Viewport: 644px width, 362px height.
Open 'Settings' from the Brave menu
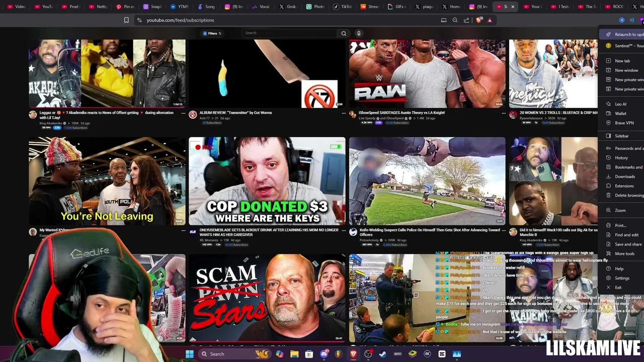click(x=622, y=278)
